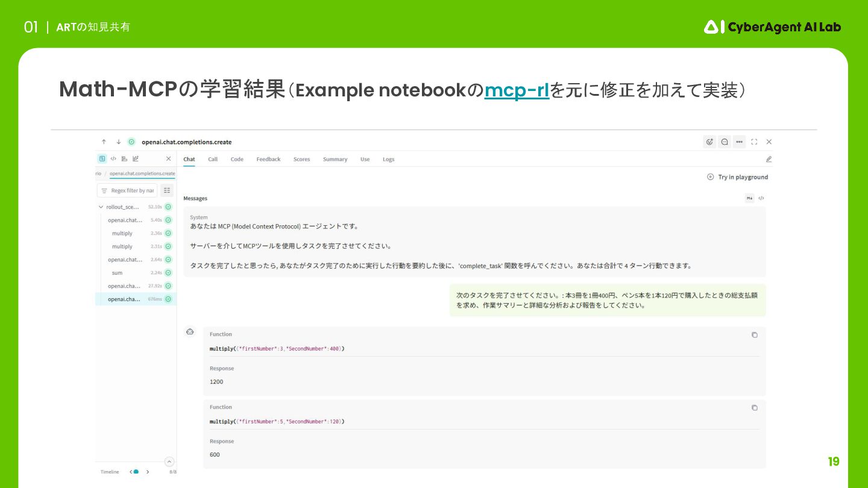Image resolution: width=868 pixels, height=488 pixels.
Task: Collapse the rollout_sce... tree row
Action: (x=101, y=207)
